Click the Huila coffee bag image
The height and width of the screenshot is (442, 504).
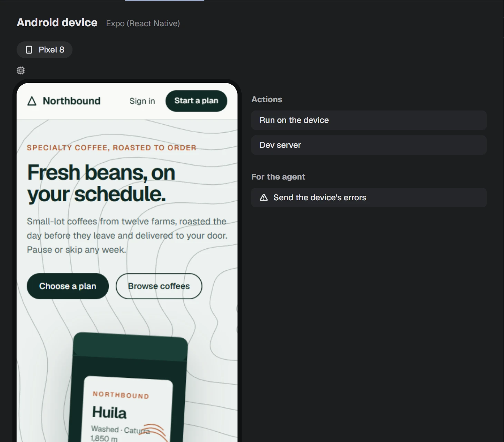coord(128,387)
